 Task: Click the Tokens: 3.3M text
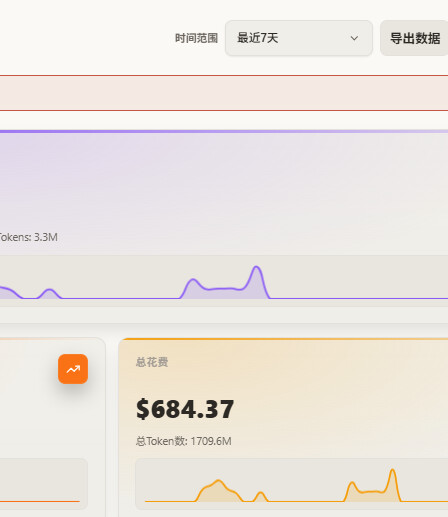28,237
